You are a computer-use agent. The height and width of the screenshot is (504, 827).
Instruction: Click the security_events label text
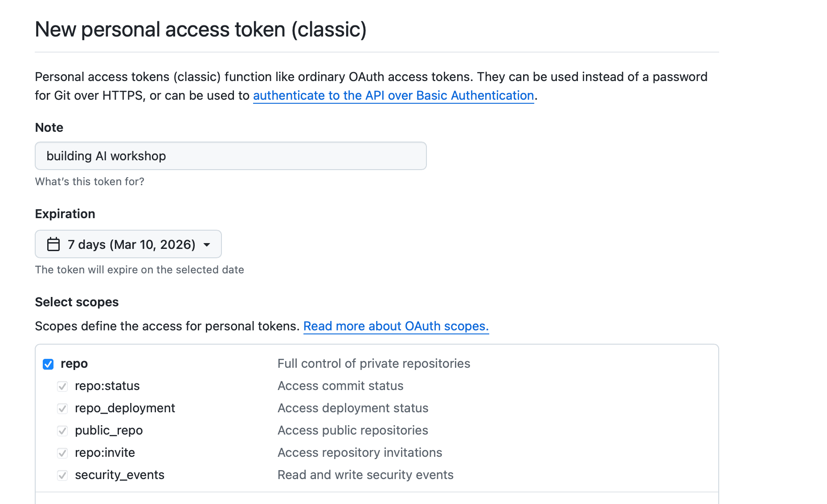click(119, 475)
